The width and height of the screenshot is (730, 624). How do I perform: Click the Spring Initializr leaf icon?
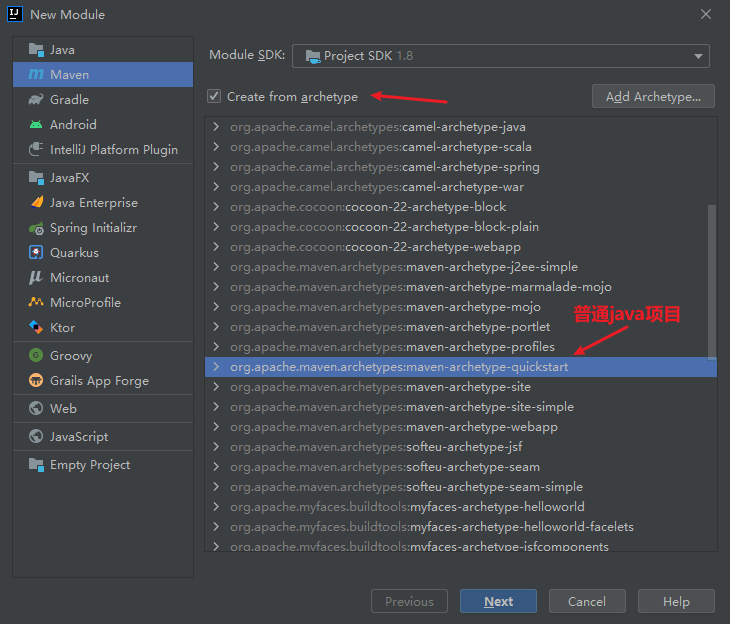[x=36, y=228]
